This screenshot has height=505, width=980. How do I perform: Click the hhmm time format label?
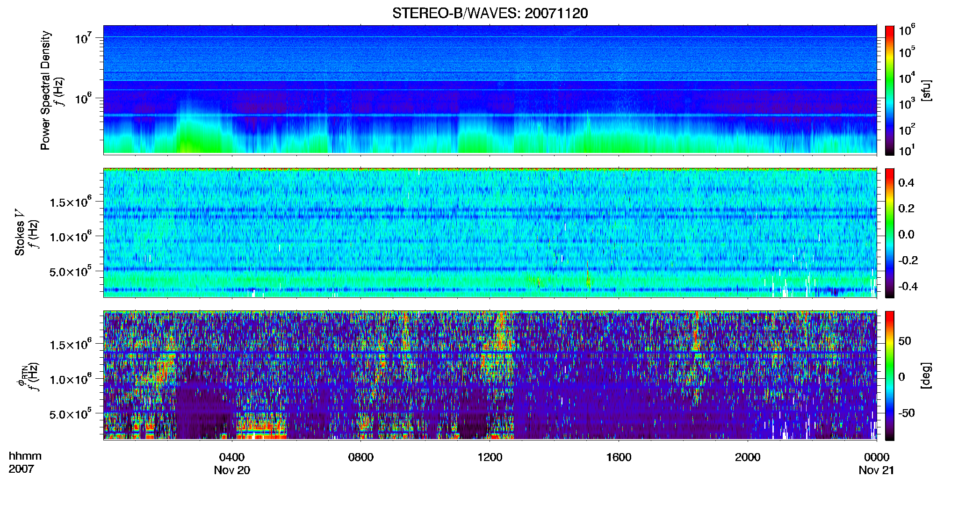click(25, 456)
